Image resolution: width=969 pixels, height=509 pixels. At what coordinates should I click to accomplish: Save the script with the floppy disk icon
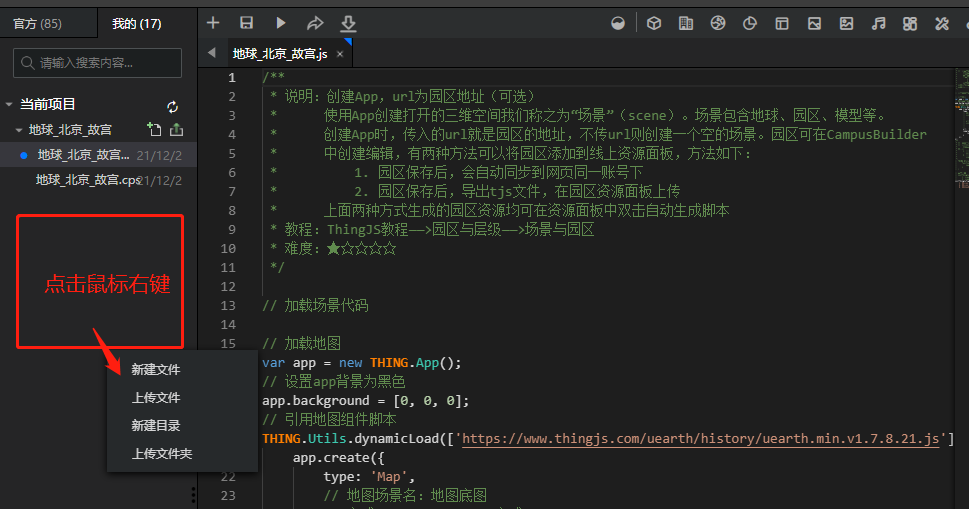pos(246,23)
